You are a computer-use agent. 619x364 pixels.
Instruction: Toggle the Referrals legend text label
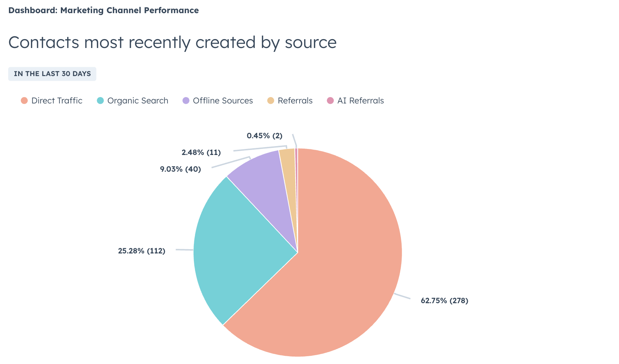click(x=295, y=101)
